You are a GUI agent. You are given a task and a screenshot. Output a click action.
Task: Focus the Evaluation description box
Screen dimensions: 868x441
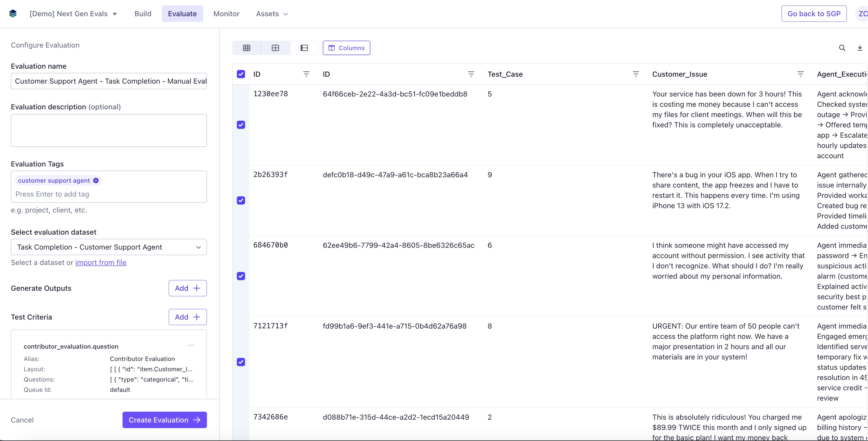[x=109, y=130]
